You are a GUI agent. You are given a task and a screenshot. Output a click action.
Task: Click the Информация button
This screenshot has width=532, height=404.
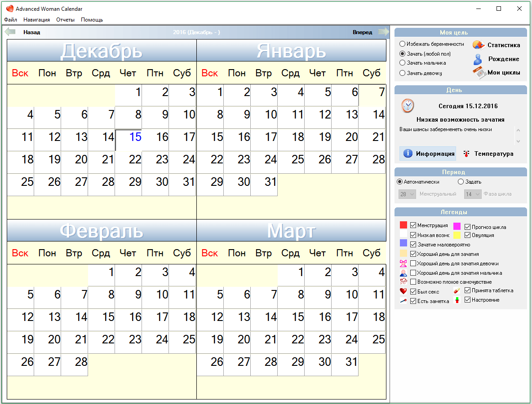tap(427, 154)
